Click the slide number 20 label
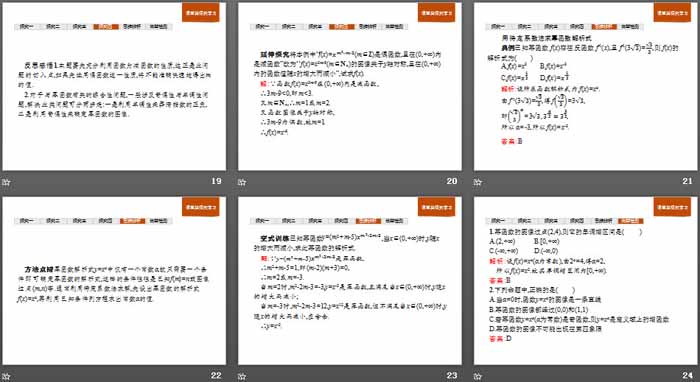700x382 pixels. 452,181
